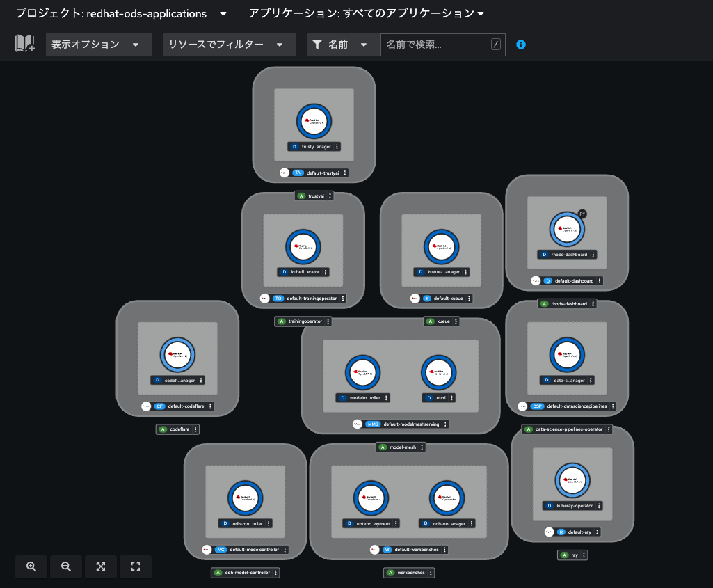Open kebab menu for default-ray
This screenshot has width=713, height=588.
597,532
